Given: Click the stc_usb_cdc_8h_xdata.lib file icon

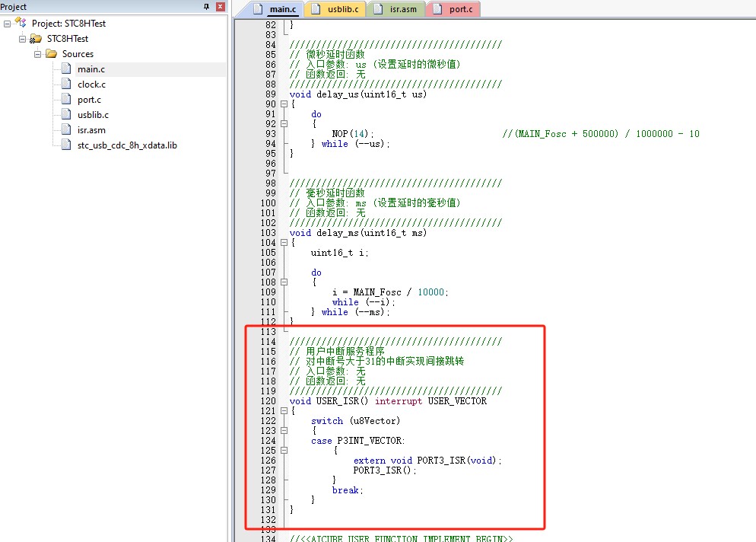Looking at the screenshot, I should pyautogui.click(x=67, y=145).
